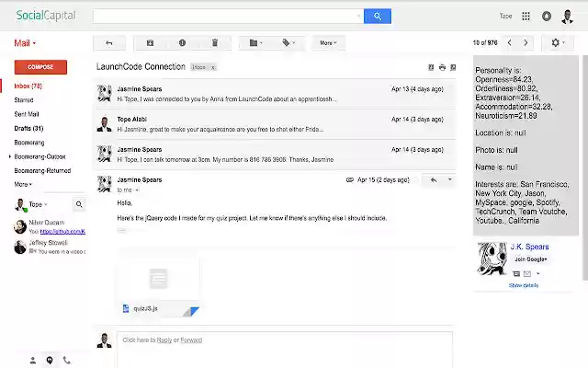The height and width of the screenshot is (368, 588).
Task: Open the contacts person icon at bottom
Action: point(33,361)
